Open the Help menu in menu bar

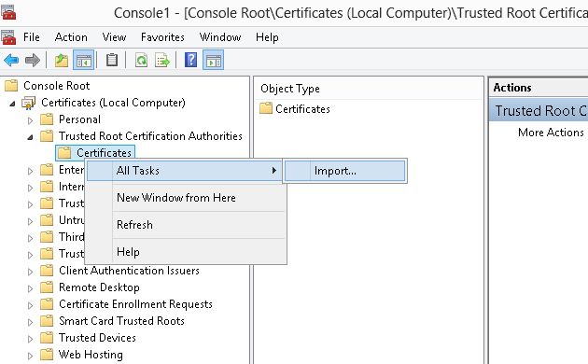coord(267,37)
